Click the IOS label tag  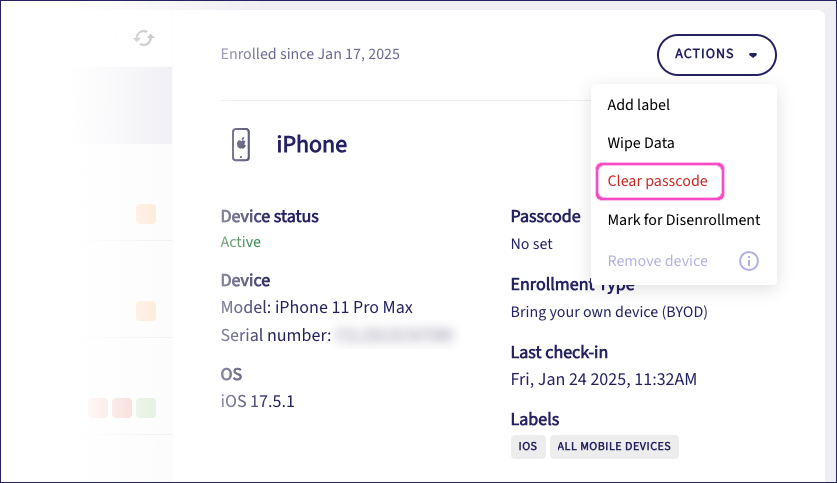pyautogui.click(x=527, y=446)
